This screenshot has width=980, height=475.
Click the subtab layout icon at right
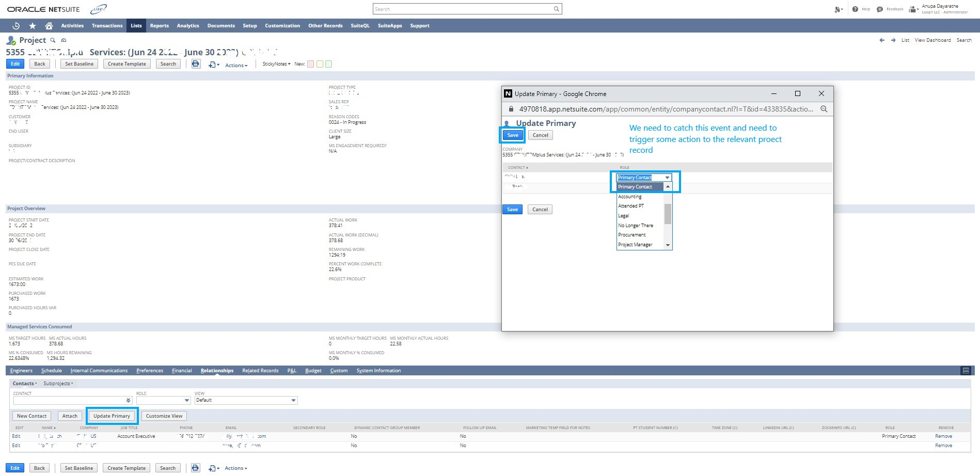tap(966, 371)
